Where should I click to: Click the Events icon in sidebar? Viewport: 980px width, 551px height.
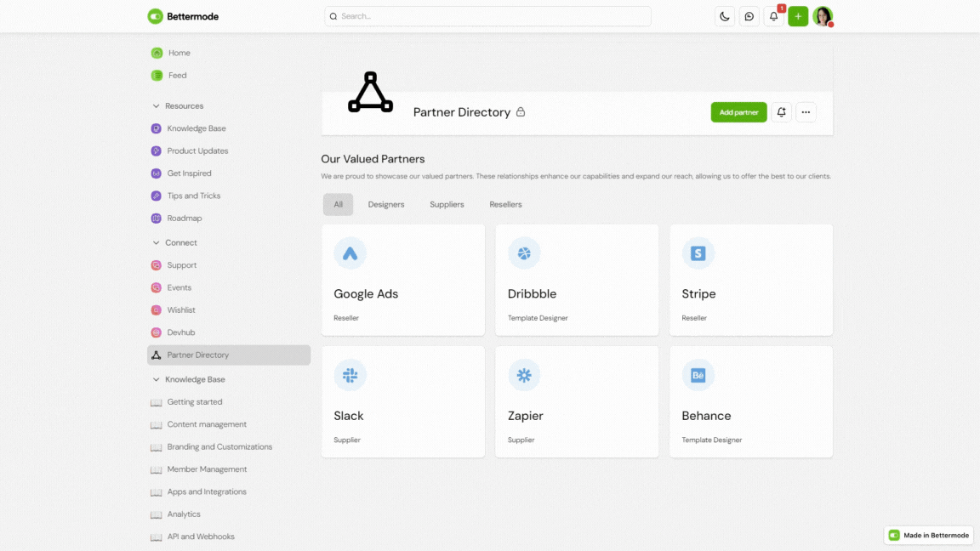(157, 288)
